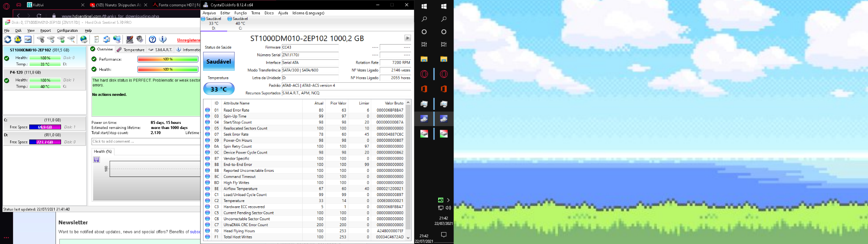Click the browser back arrow

click(19, 16)
